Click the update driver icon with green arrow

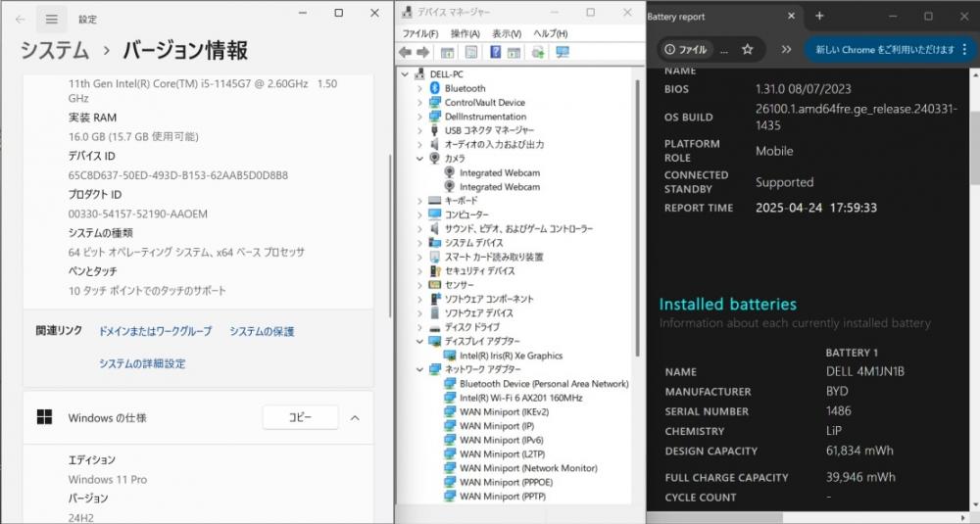click(538, 53)
